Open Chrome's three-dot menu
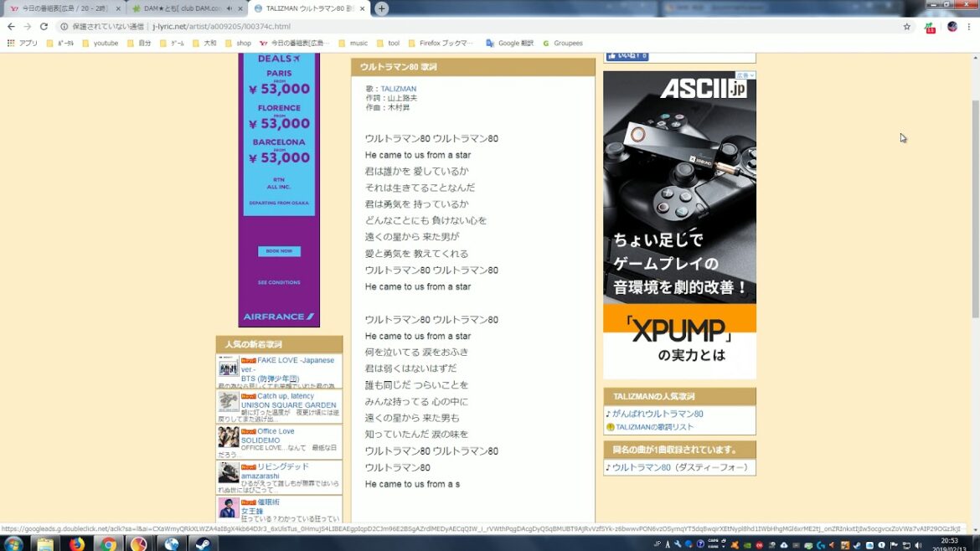Screen dimensions: 980x551 pyautogui.click(x=971, y=27)
